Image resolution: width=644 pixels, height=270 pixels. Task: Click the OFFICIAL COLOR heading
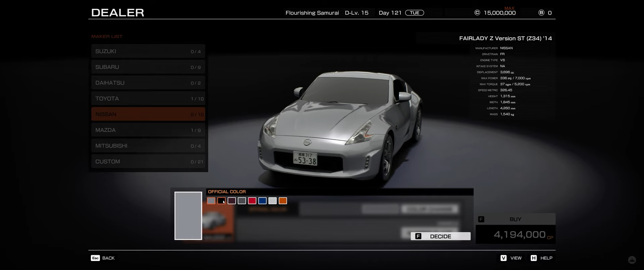(x=227, y=192)
